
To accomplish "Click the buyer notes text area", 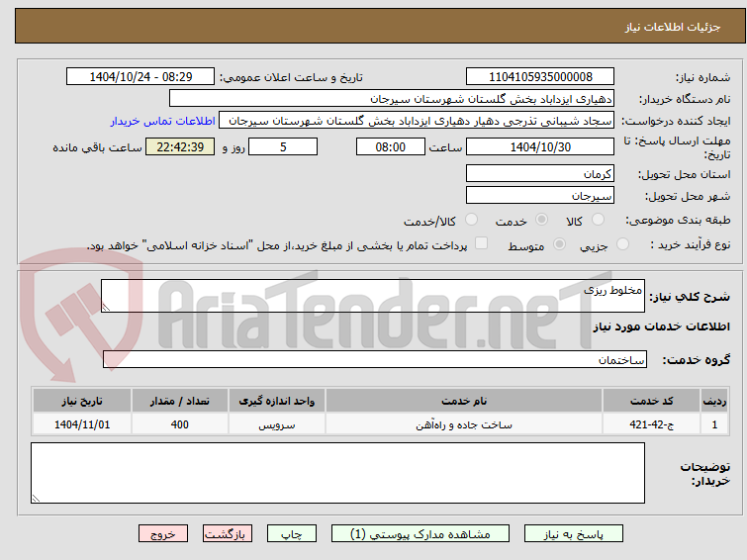I will (337, 473).
